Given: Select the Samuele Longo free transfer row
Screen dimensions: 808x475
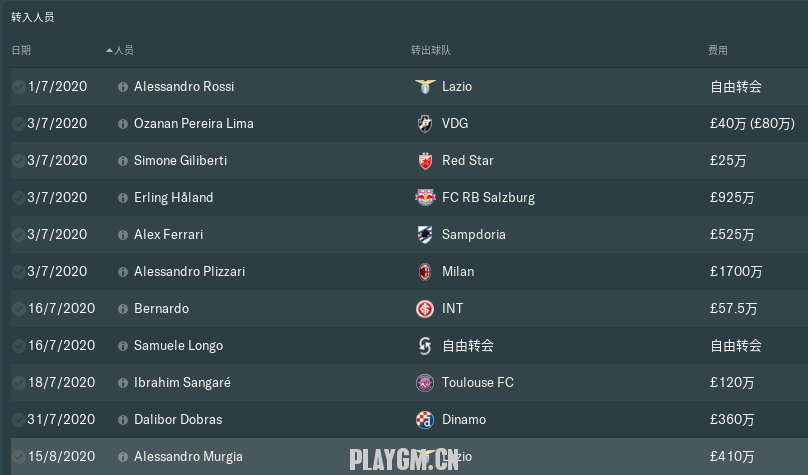Looking at the screenshot, I should (x=409, y=346).
